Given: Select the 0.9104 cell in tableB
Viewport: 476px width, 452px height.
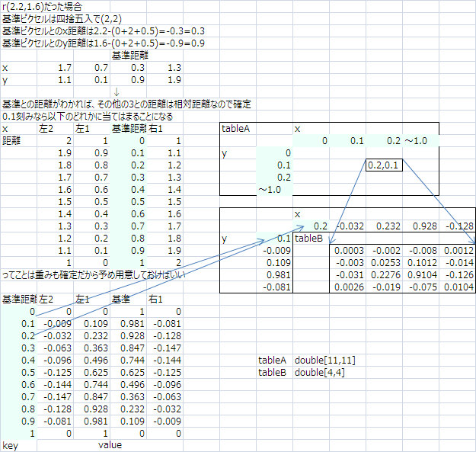Looking at the screenshot, I should 422,275.
